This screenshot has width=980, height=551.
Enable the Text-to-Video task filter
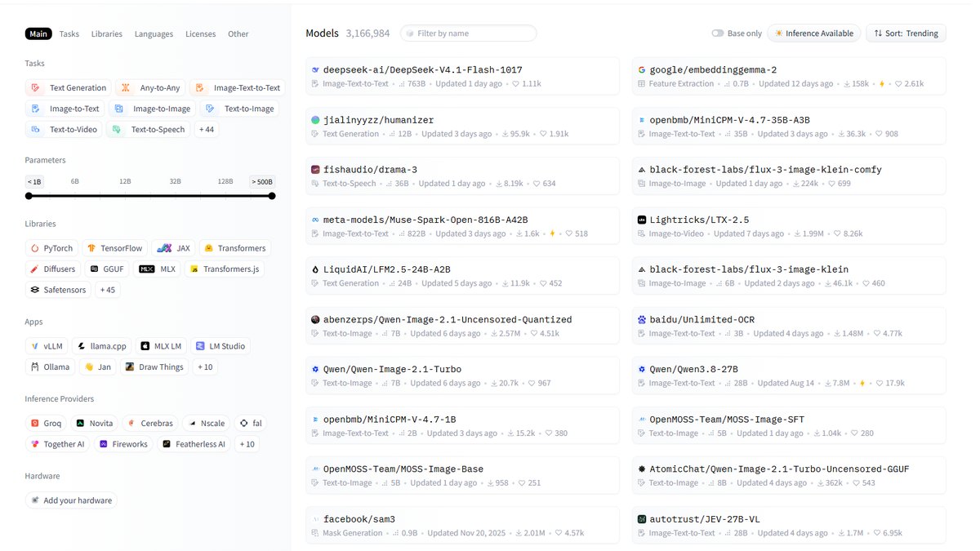[x=64, y=129]
